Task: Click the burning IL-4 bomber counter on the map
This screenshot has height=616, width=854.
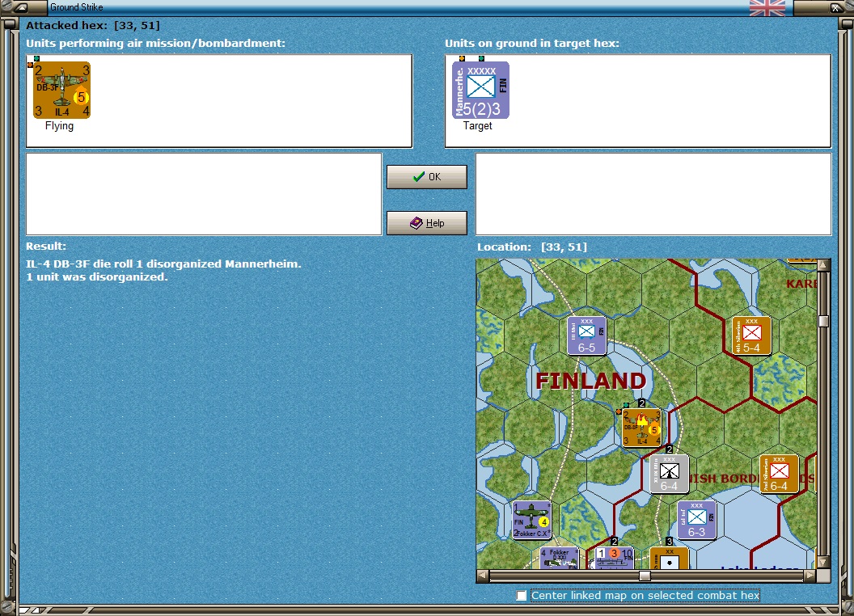Action: click(x=642, y=428)
